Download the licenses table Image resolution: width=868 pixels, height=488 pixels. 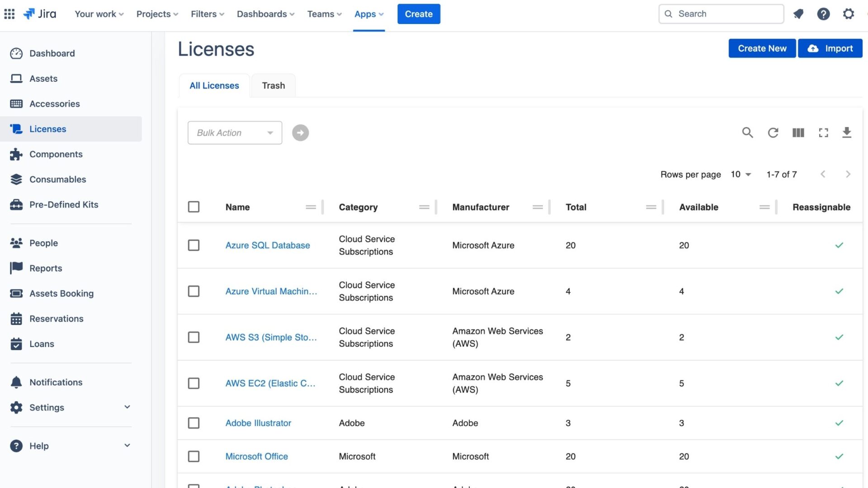click(847, 132)
